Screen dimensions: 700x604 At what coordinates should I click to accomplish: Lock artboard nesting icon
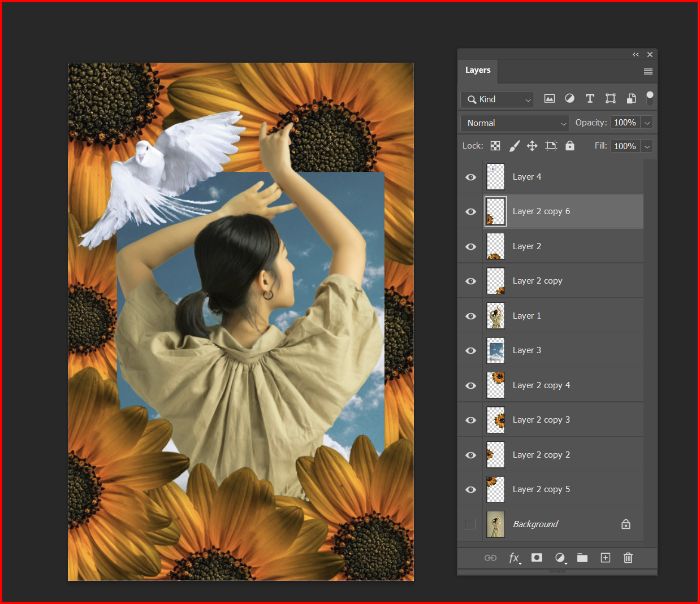coord(551,146)
